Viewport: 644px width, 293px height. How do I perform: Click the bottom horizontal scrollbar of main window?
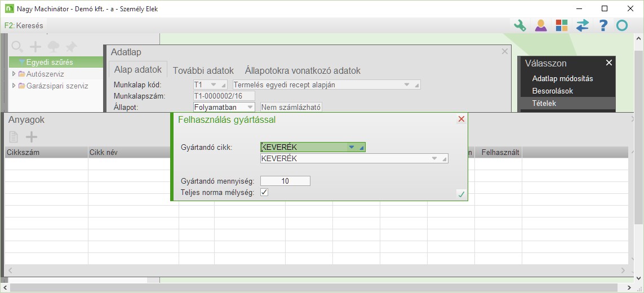[x=318, y=288]
